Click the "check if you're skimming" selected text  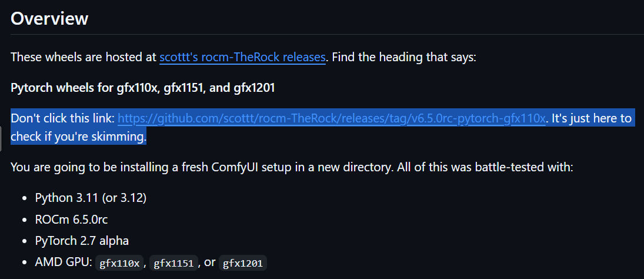(x=78, y=137)
